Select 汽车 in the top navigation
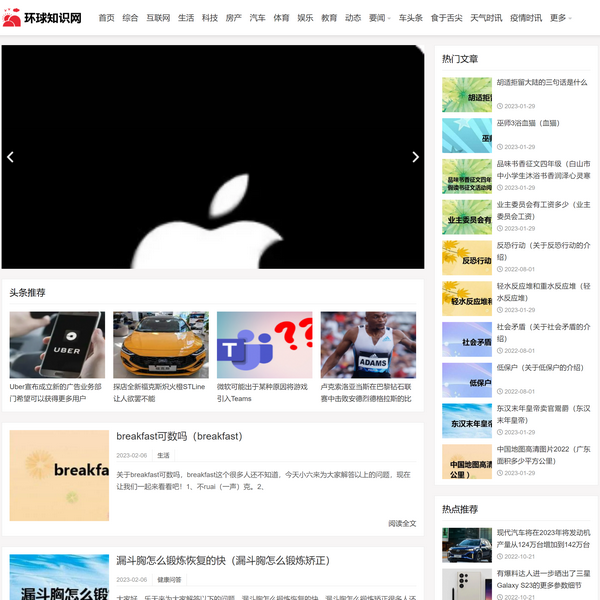Viewport: 600px width, 600px height. [258, 18]
